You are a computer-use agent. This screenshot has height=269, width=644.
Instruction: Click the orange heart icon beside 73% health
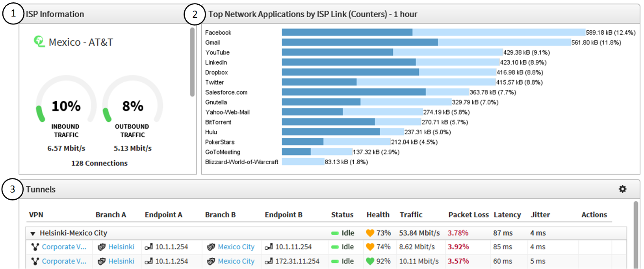click(x=370, y=233)
